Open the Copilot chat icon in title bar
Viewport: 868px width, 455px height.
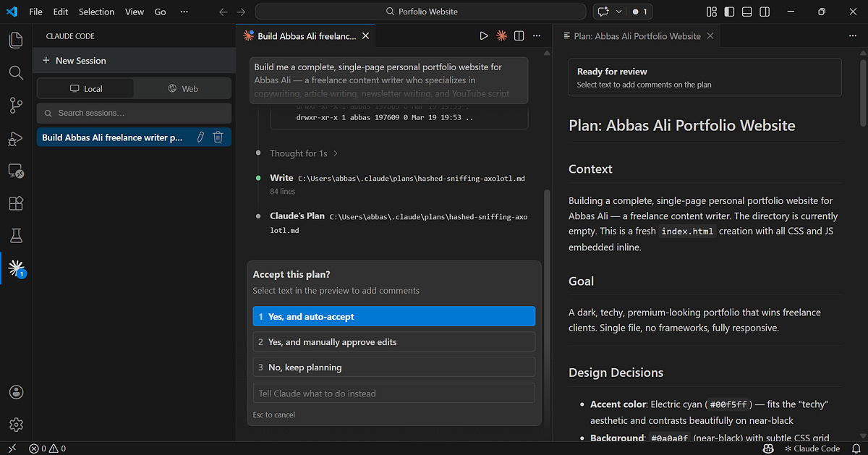point(602,12)
